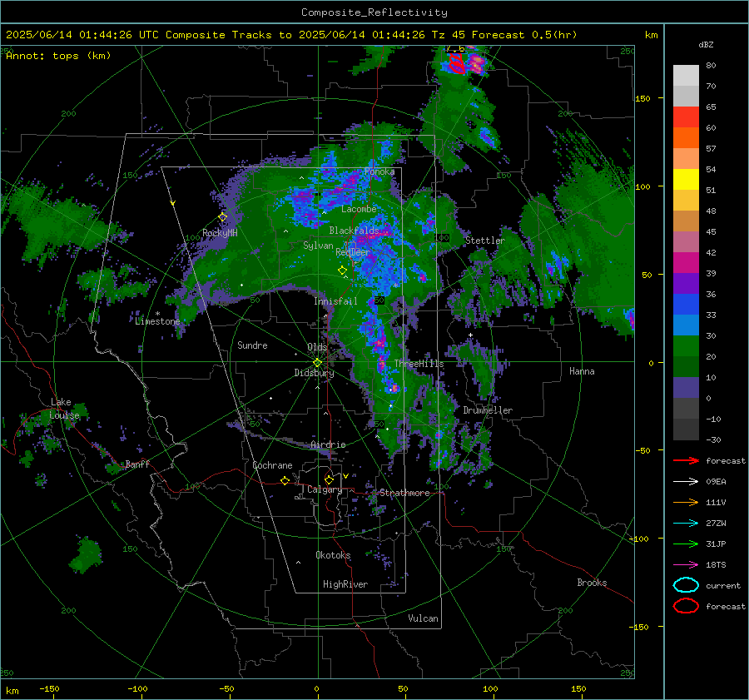This screenshot has height=700, width=749.
Task: Click the Limestone label
Action: click(157, 321)
